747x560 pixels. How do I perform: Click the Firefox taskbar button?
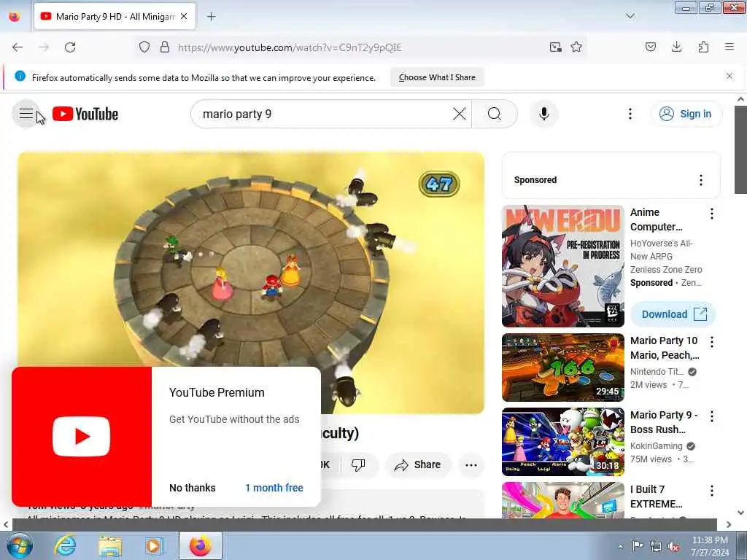tap(200, 545)
